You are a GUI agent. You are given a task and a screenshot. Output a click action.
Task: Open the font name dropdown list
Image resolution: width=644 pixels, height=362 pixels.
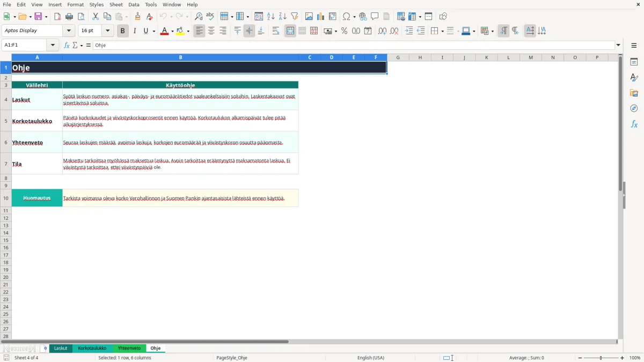(x=69, y=31)
